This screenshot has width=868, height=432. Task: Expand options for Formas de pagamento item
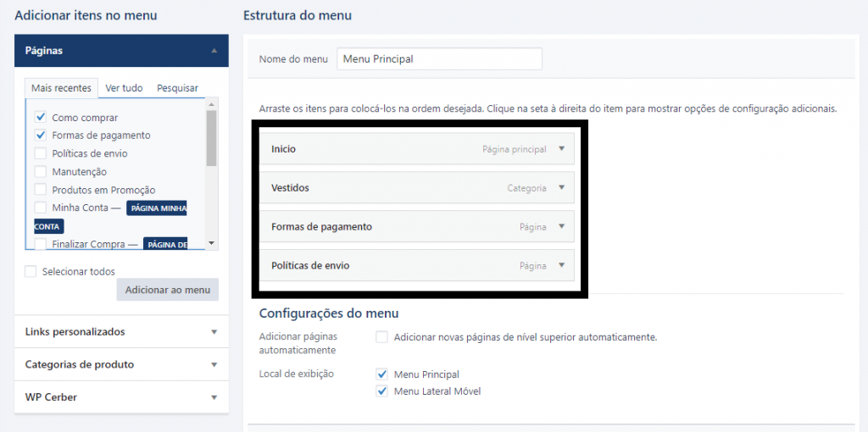coord(561,226)
